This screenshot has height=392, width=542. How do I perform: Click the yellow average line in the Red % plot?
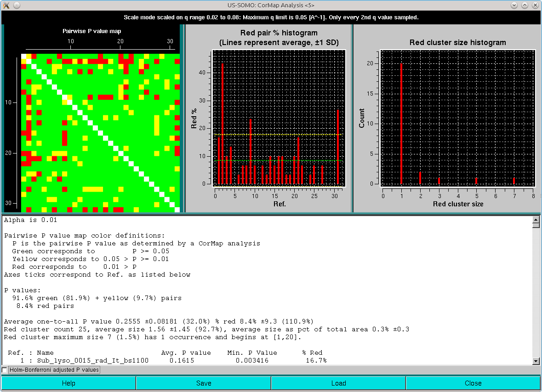276,134
